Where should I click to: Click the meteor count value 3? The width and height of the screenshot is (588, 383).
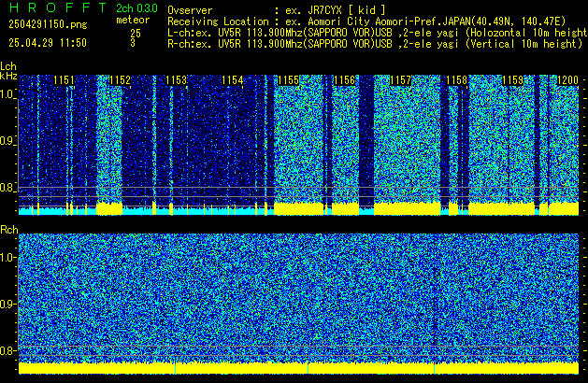(x=133, y=43)
